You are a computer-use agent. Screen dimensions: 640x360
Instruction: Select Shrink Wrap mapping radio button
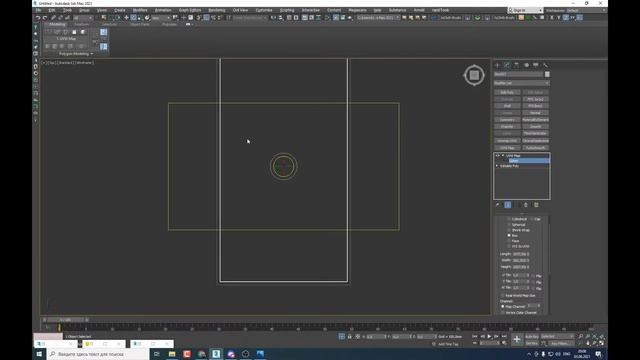click(509, 230)
